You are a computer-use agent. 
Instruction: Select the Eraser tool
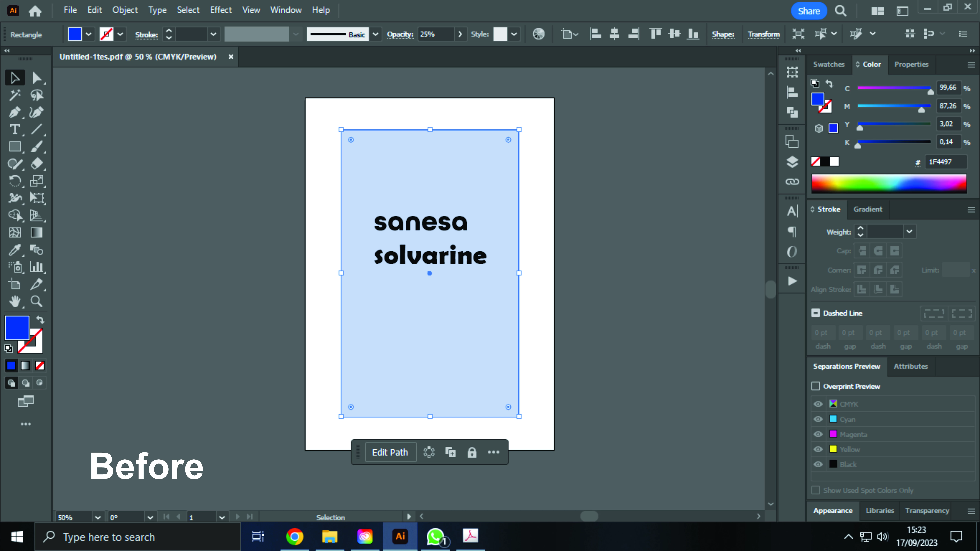(x=37, y=164)
